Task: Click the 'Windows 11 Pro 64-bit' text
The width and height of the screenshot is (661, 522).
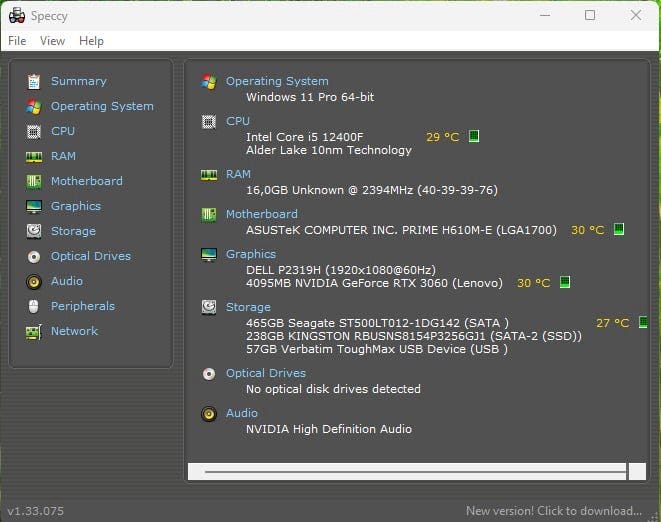Action: 310,97
